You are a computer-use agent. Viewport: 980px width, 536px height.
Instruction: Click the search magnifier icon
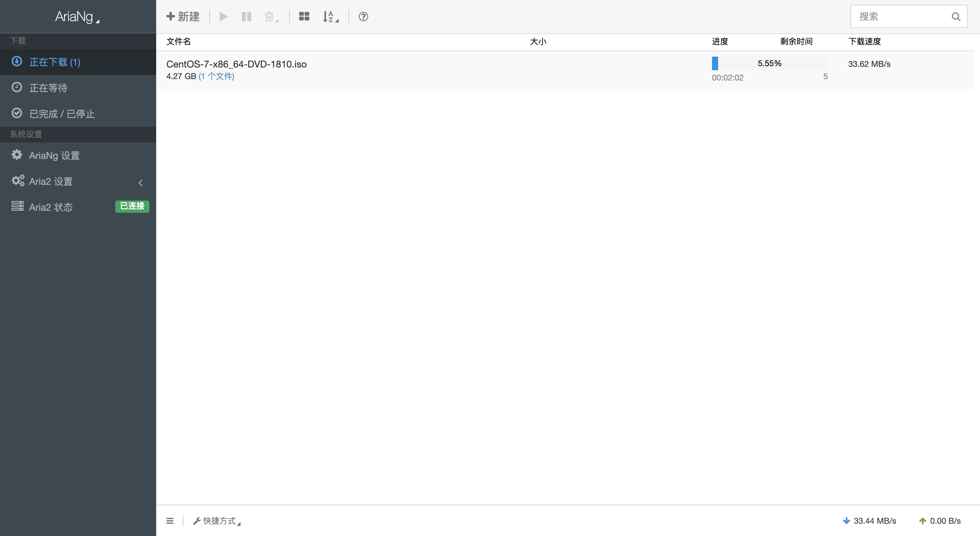coord(955,17)
